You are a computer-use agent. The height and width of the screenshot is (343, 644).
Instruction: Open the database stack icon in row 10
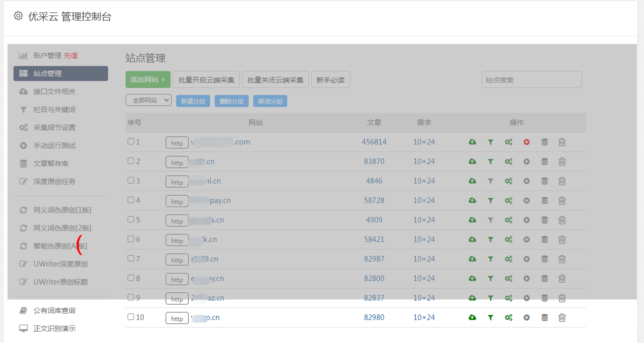coord(544,317)
